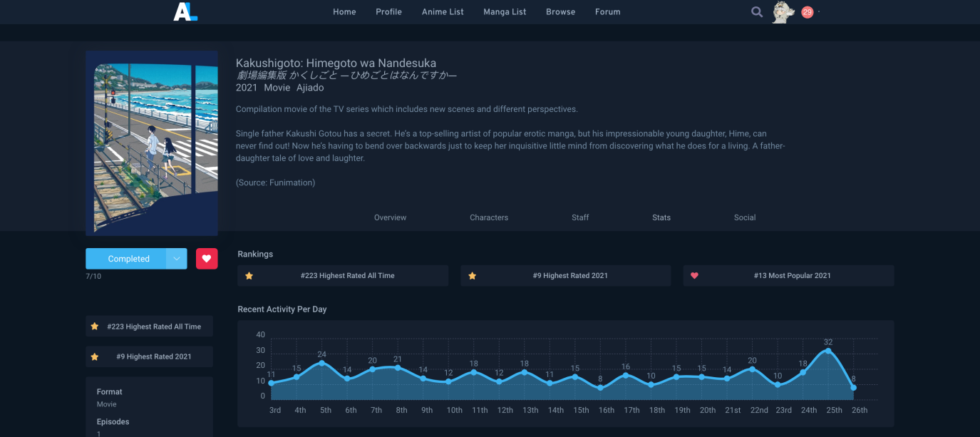Click the Kakushigoto cover image

tap(152, 143)
